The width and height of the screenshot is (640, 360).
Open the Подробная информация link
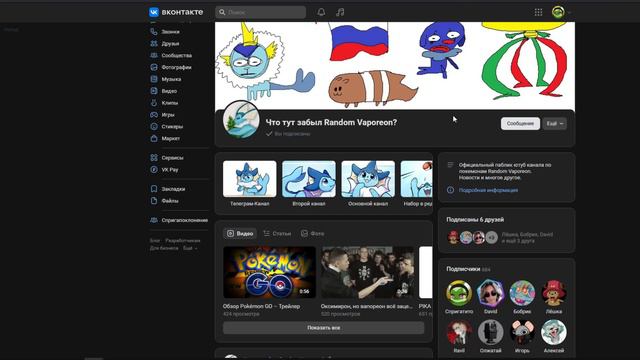click(488, 190)
